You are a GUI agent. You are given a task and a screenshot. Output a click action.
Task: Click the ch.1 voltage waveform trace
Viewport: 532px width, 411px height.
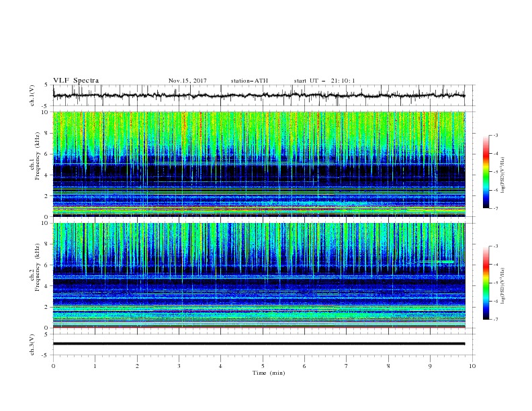pos(259,95)
